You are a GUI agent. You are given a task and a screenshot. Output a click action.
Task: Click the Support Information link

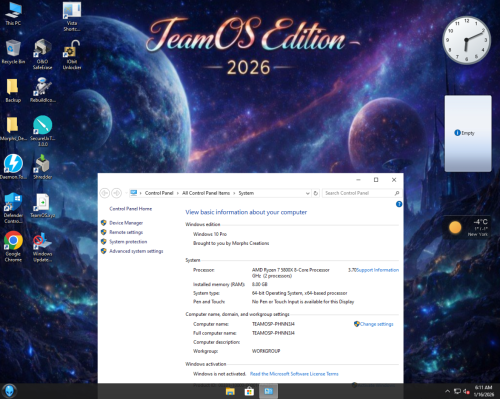(x=377, y=270)
